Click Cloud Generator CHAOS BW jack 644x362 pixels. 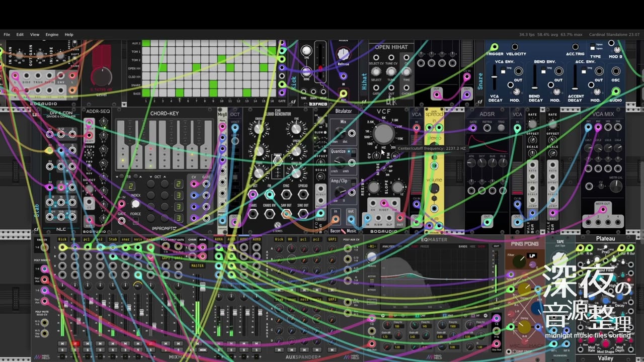coord(270,214)
